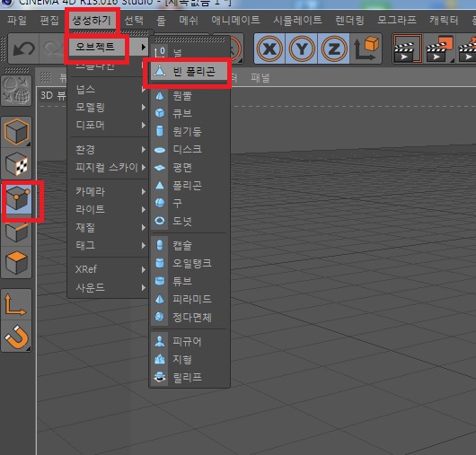
Task: Open the 렌더링 menu
Action: click(x=349, y=21)
